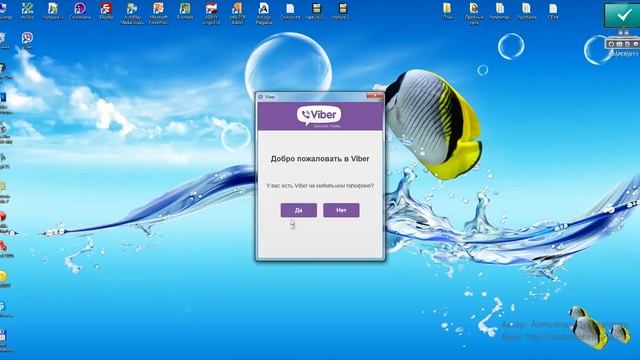Open the folder right of Пробные уроки
Image resolution: width=640 pixels, height=360 pixels.
(x=500, y=11)
